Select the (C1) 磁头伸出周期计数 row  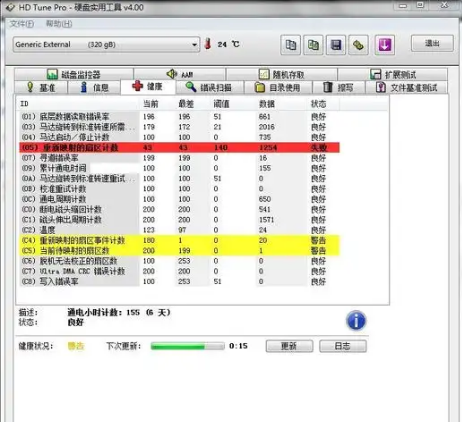(179, 220)
